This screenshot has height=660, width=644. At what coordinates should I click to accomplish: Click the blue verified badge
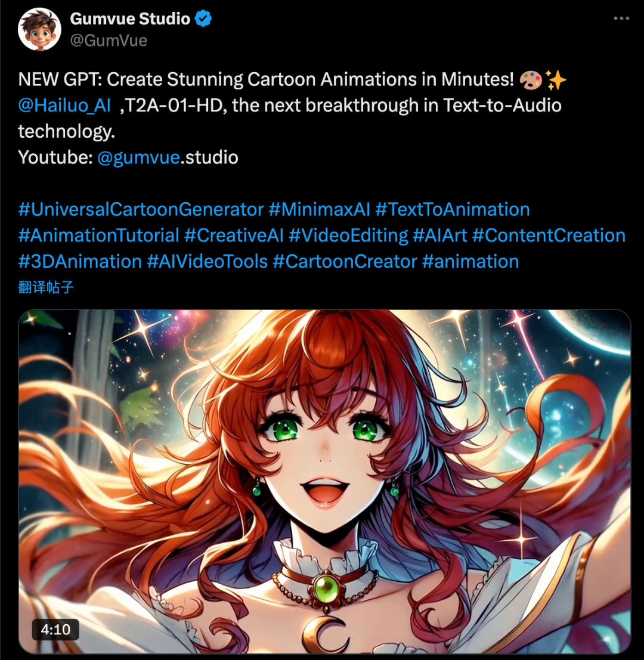[203, 19]
